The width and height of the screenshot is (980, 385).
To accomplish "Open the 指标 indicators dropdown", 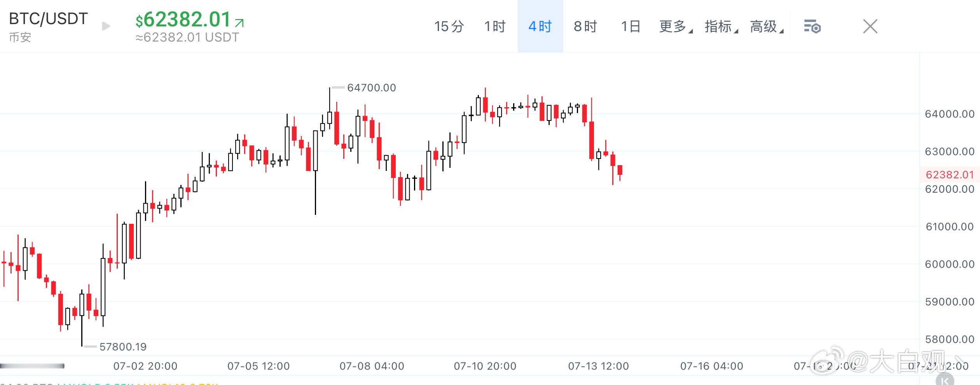I will (x=721, y=26).
